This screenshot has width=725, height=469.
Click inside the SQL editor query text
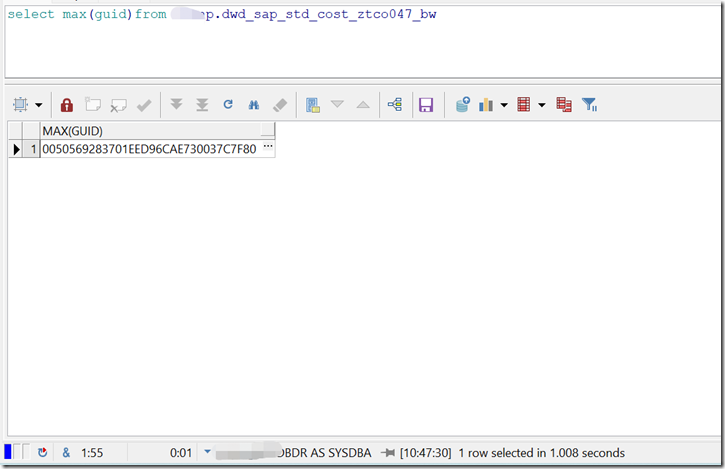pos(222,14)
